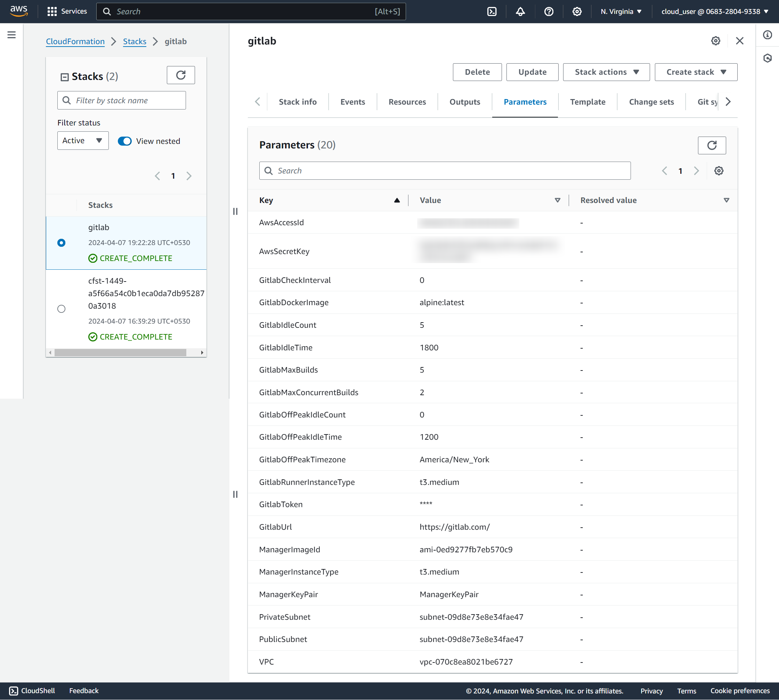Switch to the Outputs tab
The width and height of the screenshot is (779, 700).
(x=465, y=102)
